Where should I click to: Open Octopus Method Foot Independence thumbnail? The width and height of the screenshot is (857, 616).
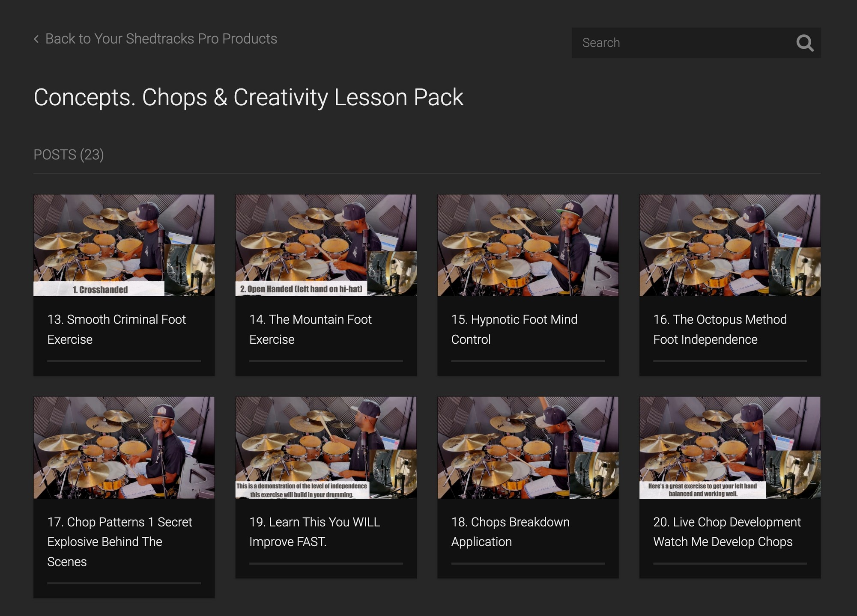click(x=730, y=245)
